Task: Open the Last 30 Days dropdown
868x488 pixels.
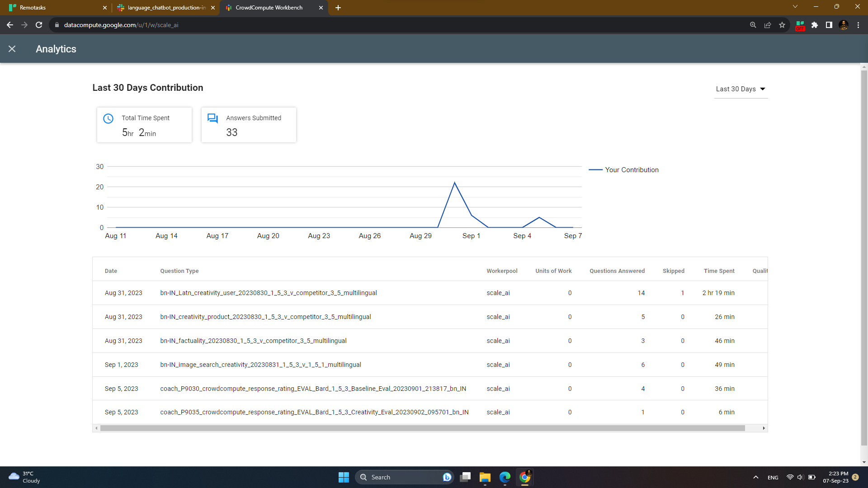Action: click(741, 89)
